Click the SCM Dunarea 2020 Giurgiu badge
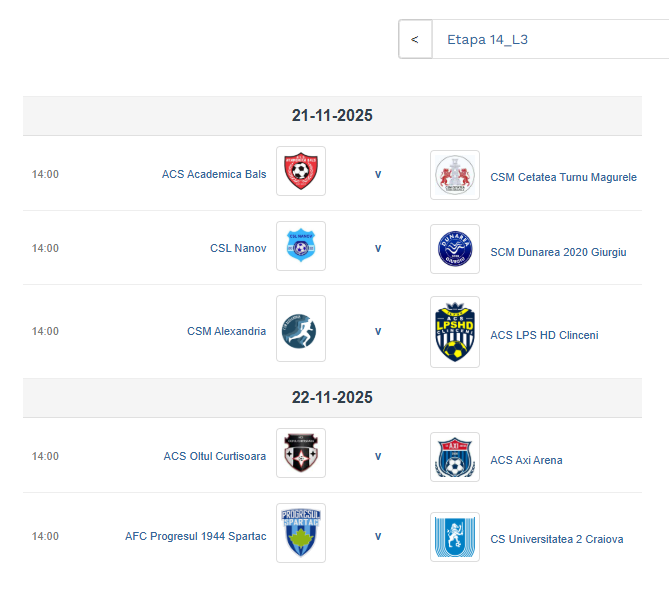 455,250
